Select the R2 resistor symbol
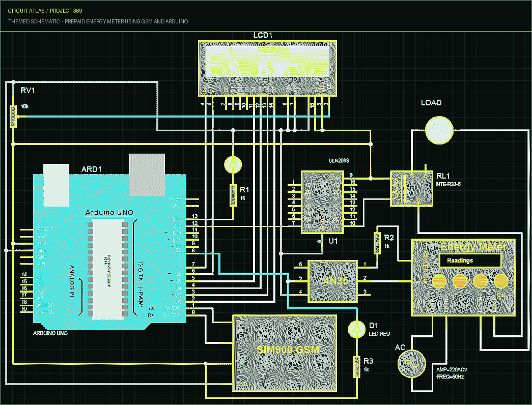The width and height of the screenshot is (532, 405). [x=377, y=243]
